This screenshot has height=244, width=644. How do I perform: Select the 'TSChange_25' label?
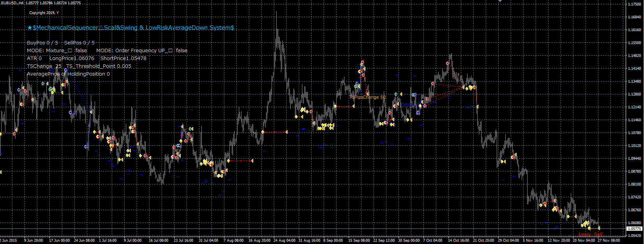(x=44, y=66)
